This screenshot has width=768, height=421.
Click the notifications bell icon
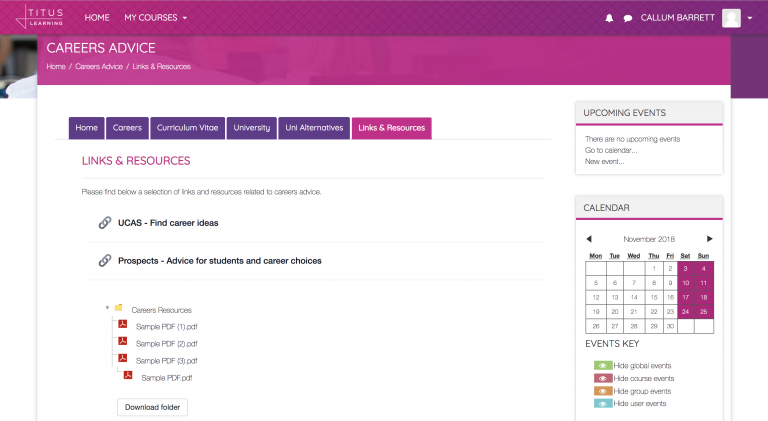610,18
